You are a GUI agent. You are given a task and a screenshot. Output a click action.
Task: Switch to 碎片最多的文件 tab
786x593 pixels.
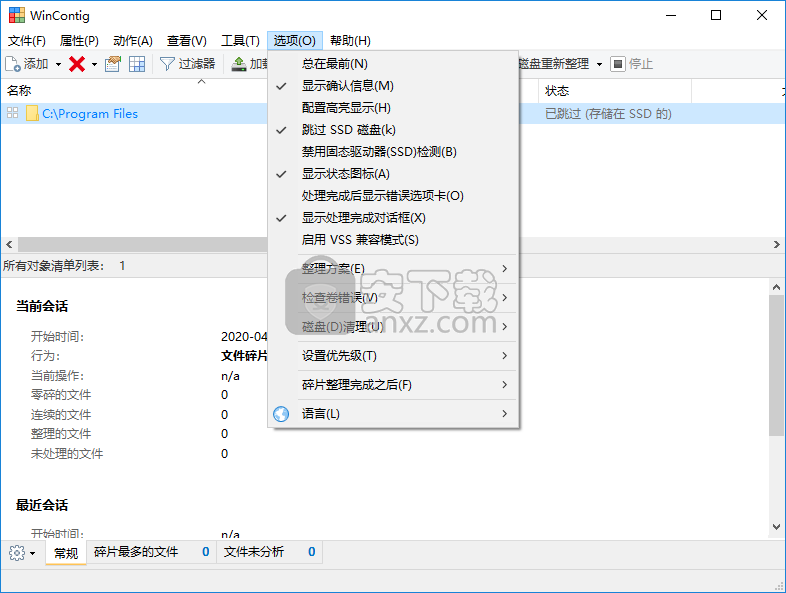[152, 552]
